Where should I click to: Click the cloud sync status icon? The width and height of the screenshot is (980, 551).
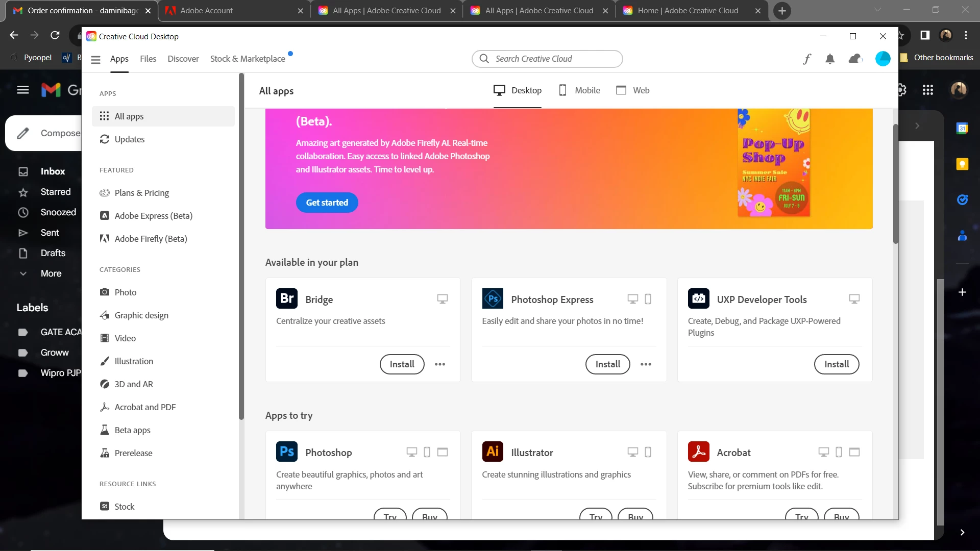pos(855,59)
